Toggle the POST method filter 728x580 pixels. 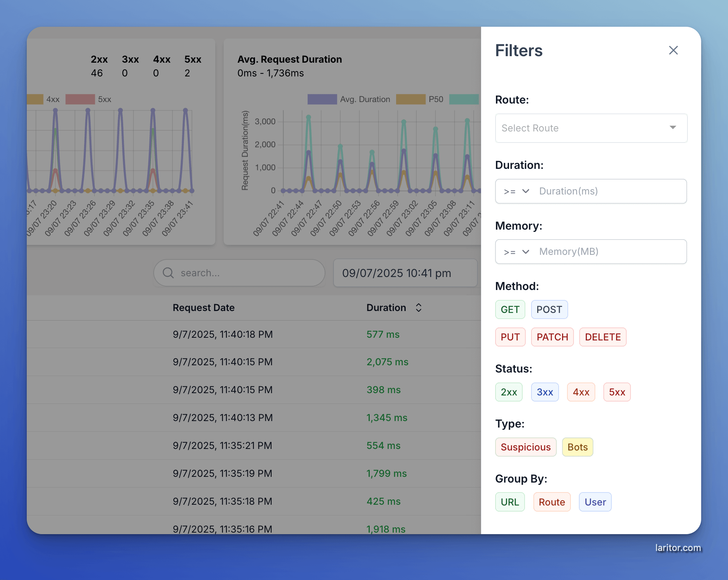pyautogui.click(x=549, y=309)
